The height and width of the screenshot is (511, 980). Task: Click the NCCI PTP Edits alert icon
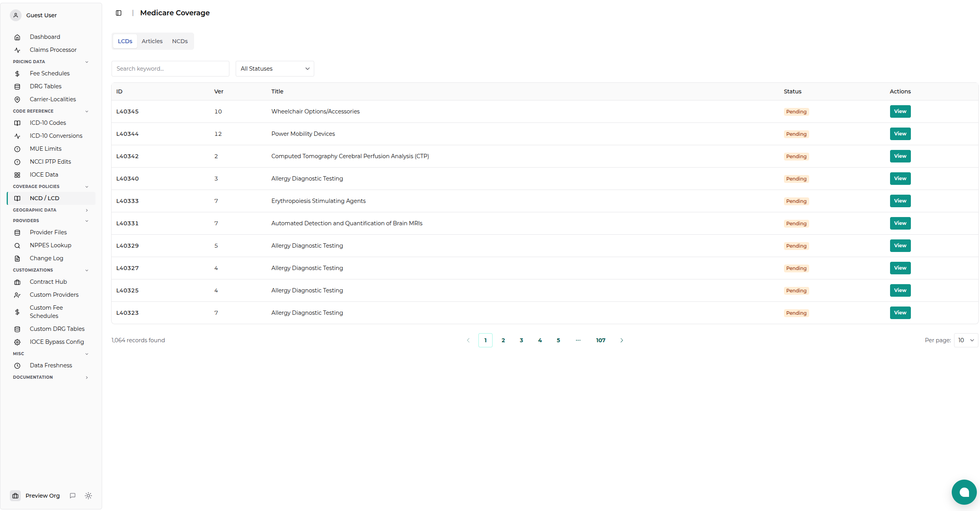point(17,162)
